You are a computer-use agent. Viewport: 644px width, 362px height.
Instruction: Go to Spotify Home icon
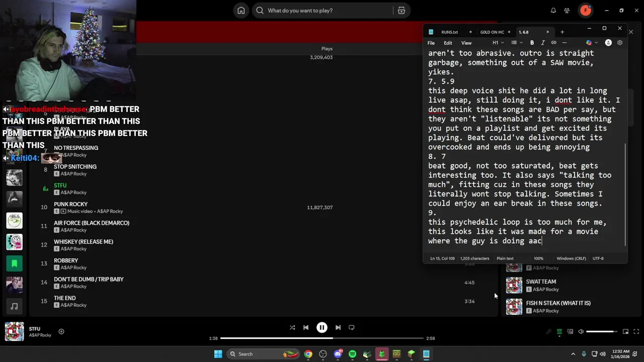pyautogui.click(x=241, y=11)
